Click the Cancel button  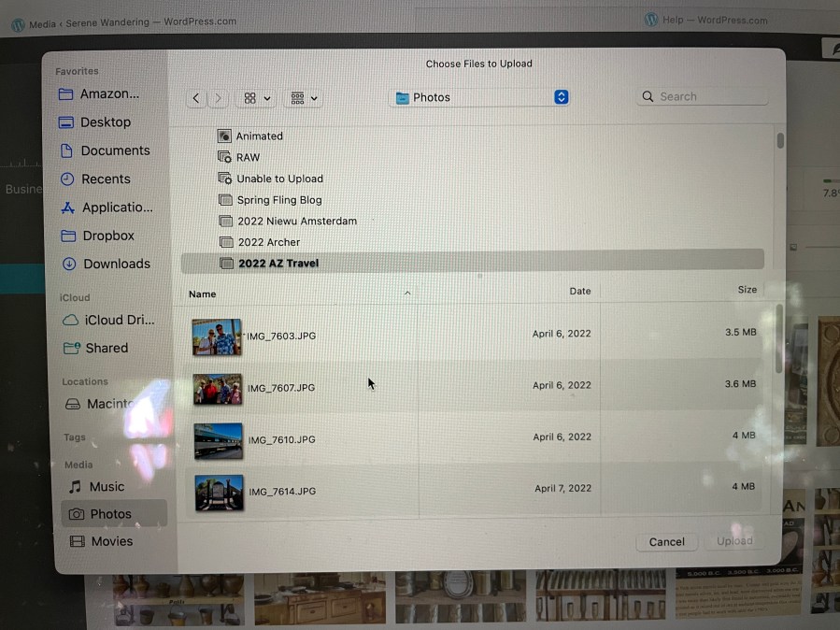click(667, 541)
